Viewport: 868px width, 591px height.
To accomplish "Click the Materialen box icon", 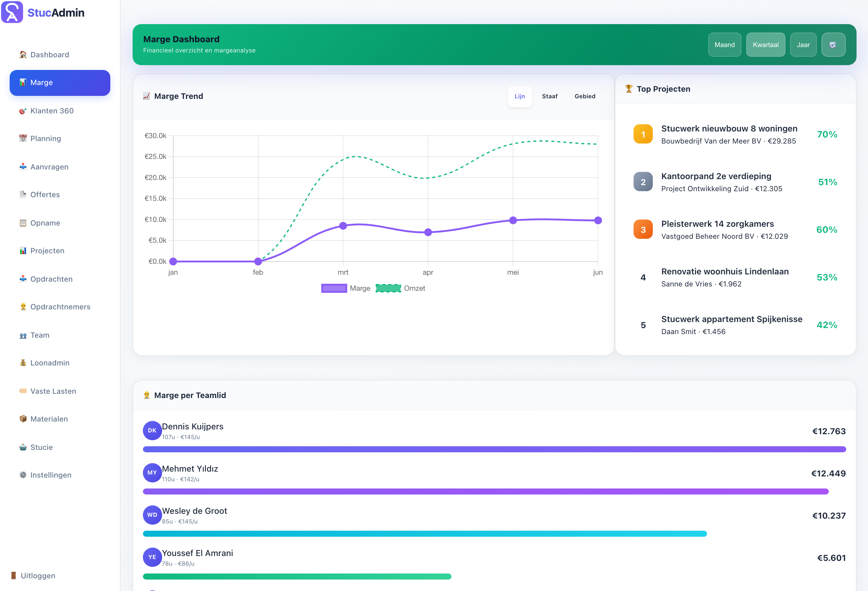I will [23, 419].
